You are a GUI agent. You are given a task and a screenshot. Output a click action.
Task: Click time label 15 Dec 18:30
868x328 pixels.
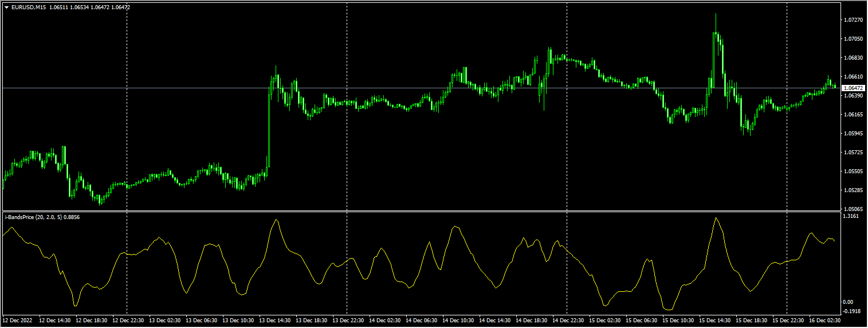pyautogui.click(x=751, y=320)
